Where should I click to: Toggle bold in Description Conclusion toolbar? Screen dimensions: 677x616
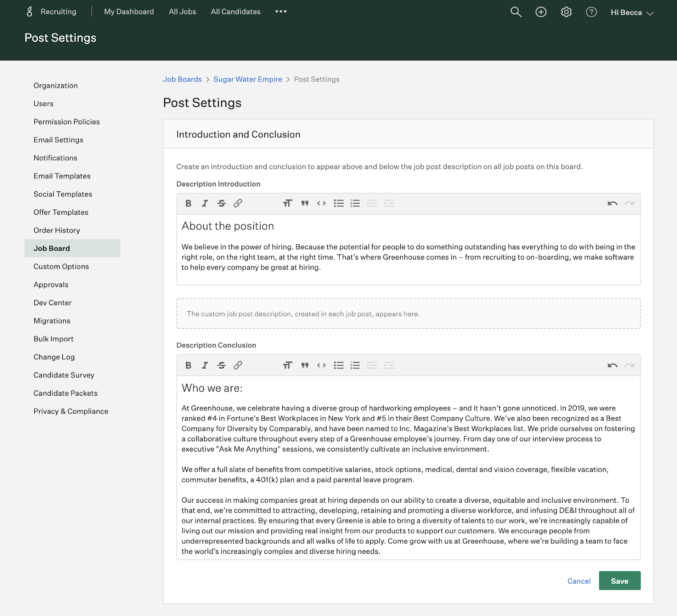[x=188, y=365]
